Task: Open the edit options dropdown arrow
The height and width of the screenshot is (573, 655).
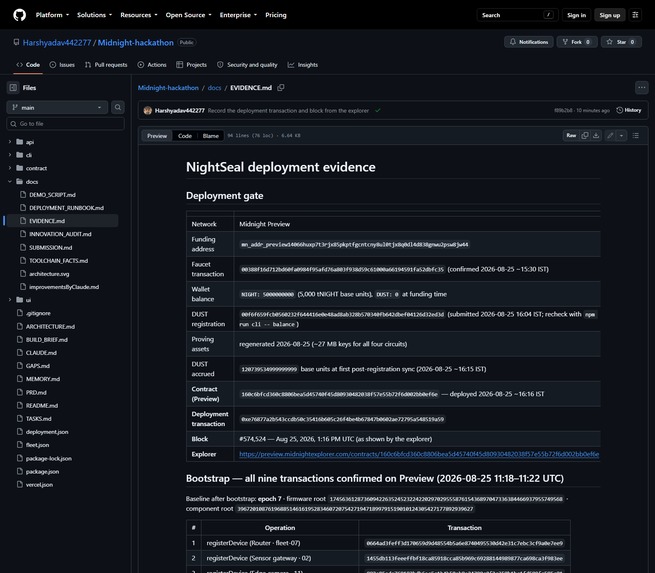Action: [622, 135]
